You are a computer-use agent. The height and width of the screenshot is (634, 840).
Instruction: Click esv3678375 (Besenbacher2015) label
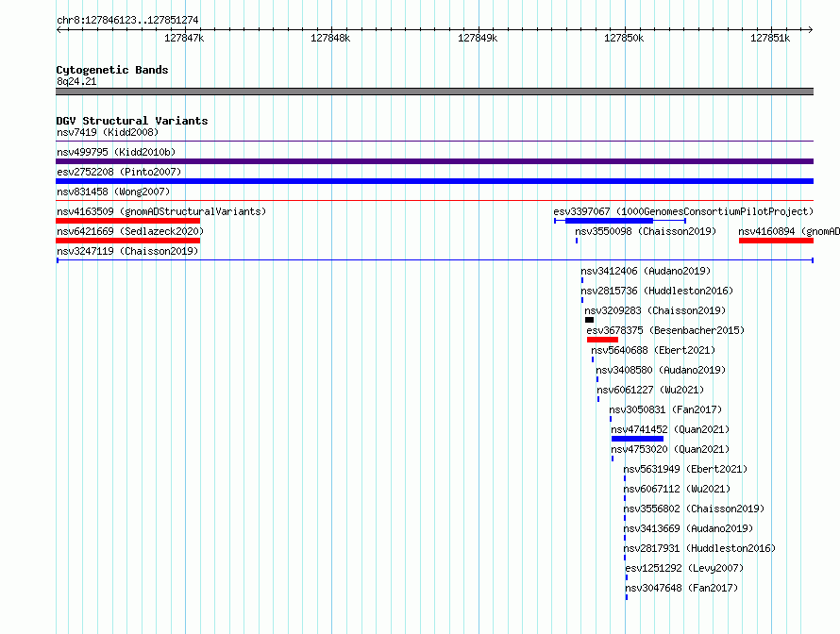click(665, 330)
